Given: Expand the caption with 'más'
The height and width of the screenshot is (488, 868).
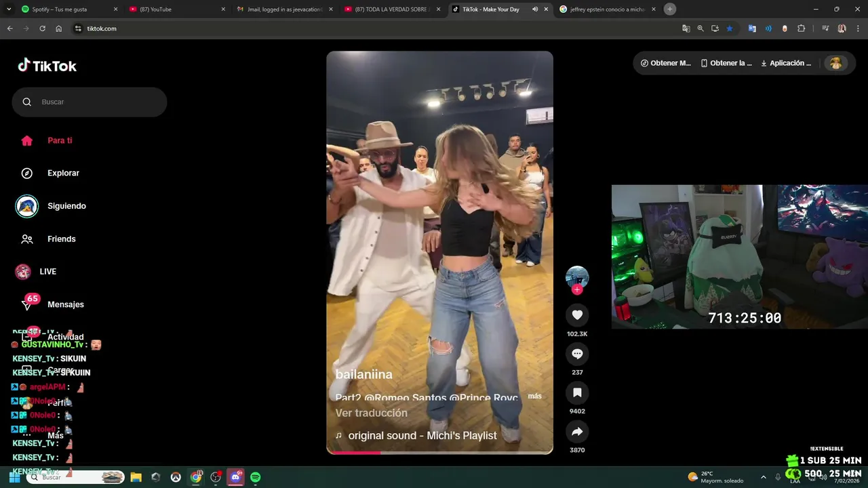Looking at the screenshot, I should point(535,396).
